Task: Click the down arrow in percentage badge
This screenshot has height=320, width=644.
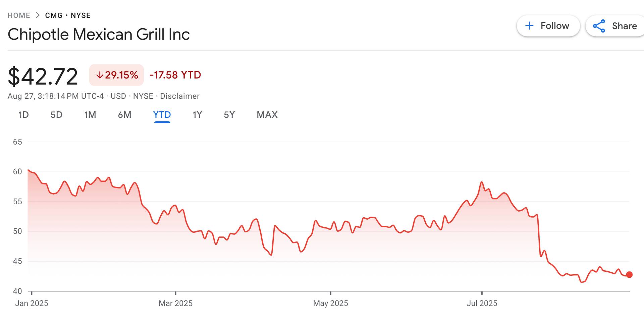Action: pyautogui.click(x=100, y=75)
